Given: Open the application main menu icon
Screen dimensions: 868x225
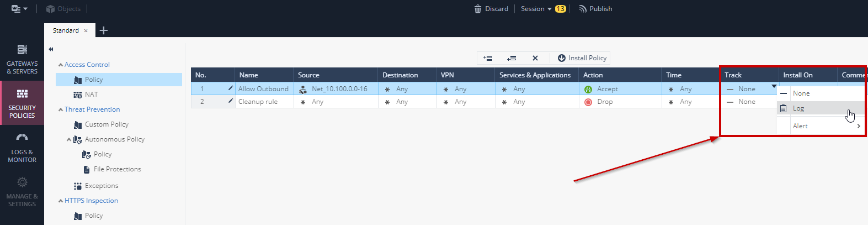Looking at the screenshot, I should click(x=19, y=9).
